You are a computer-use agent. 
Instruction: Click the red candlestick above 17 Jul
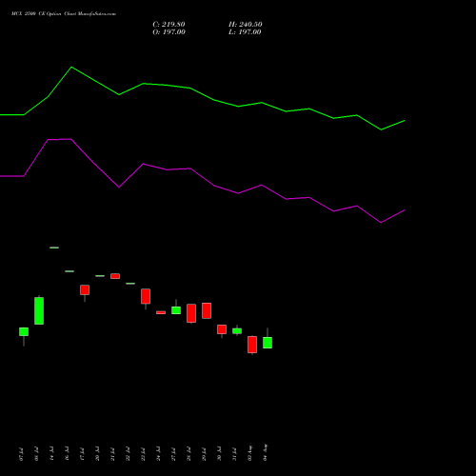coord(85,289)
